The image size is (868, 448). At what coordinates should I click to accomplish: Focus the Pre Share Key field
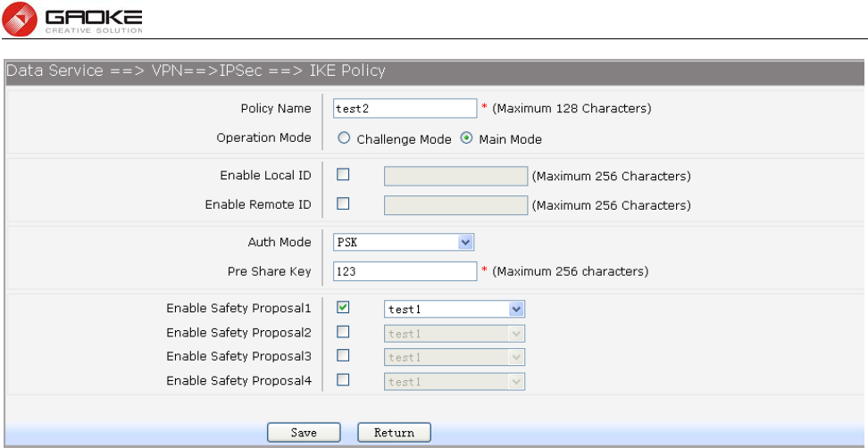pos(405,271)
